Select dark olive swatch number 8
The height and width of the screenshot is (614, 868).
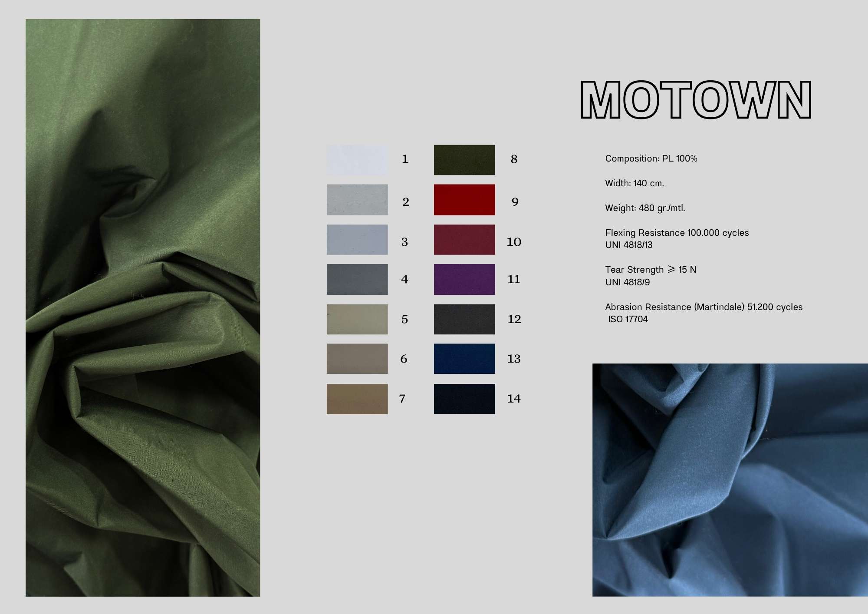(x=464, y=160)
